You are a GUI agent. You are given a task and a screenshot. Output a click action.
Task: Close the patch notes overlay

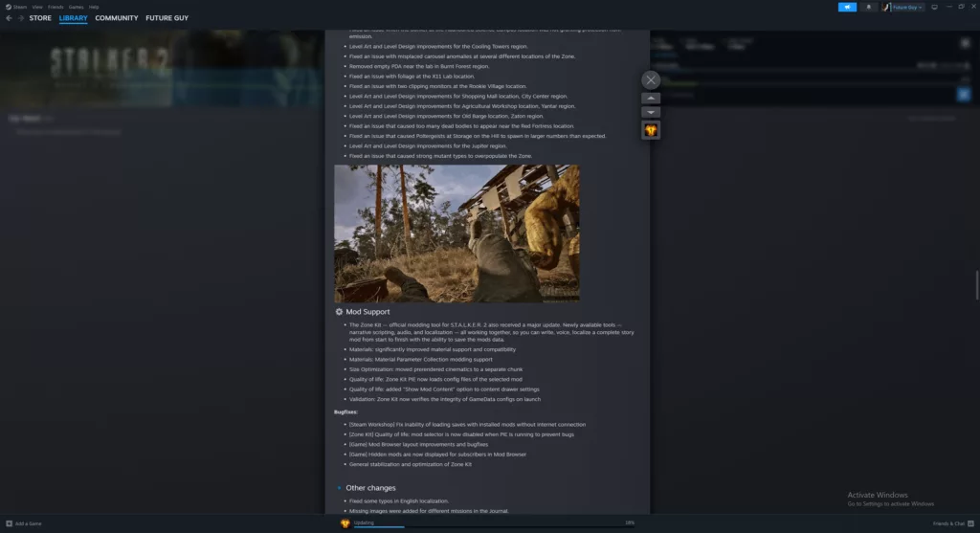click(651, 80)
